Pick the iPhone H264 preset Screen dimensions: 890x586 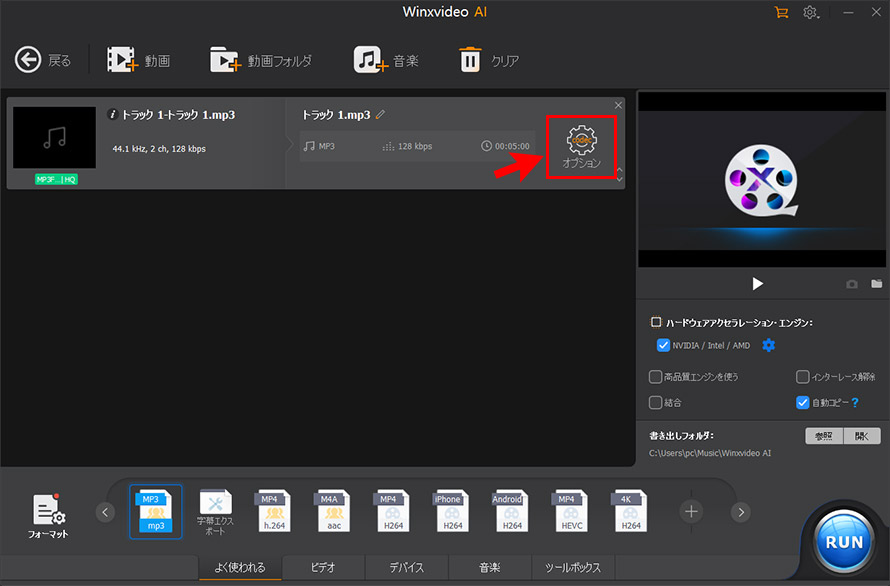click(452, 511)
